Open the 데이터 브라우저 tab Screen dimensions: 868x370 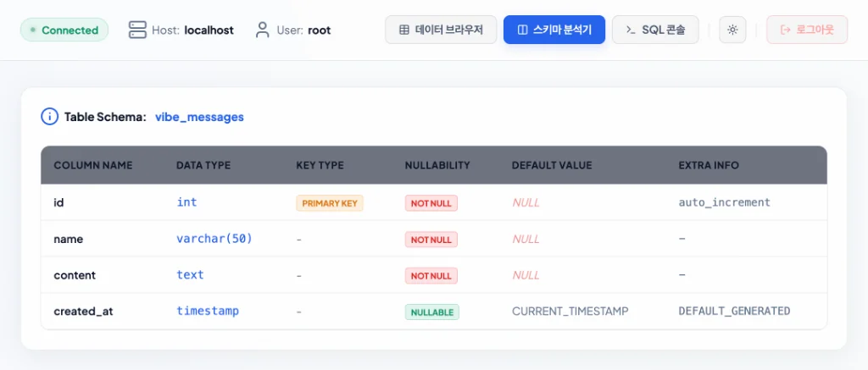[441, 30]
